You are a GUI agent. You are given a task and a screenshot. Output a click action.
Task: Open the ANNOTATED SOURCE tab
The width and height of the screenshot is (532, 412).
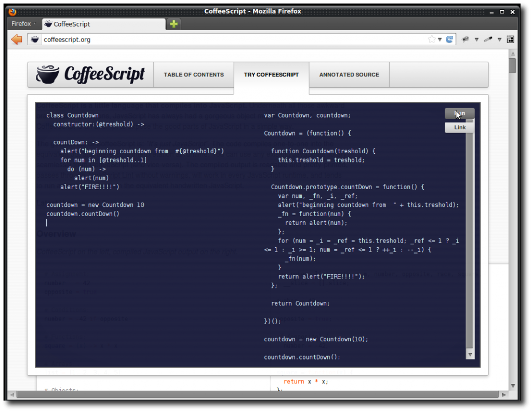(x=349, y=74)
